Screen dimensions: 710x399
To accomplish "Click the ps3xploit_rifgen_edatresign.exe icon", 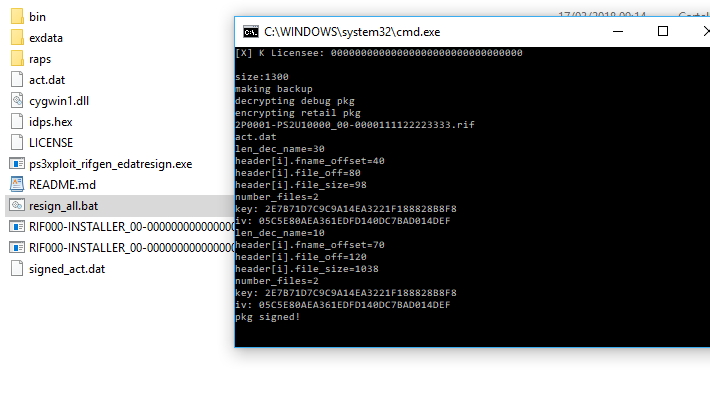I will 17,163.
